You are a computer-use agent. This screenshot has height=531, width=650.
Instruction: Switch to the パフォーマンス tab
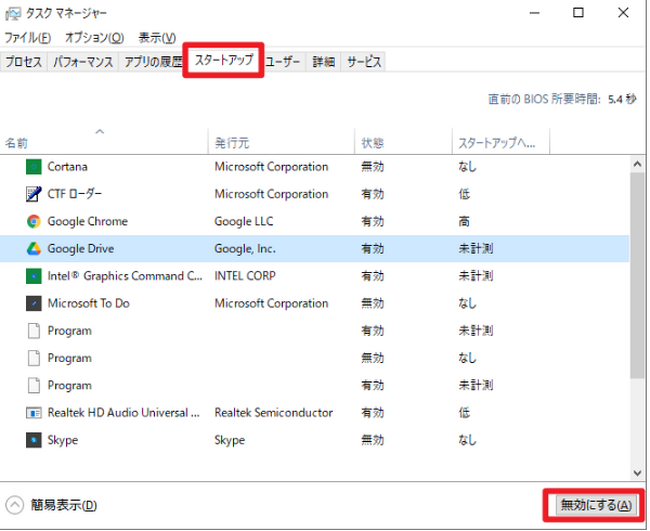coord(83,62)
